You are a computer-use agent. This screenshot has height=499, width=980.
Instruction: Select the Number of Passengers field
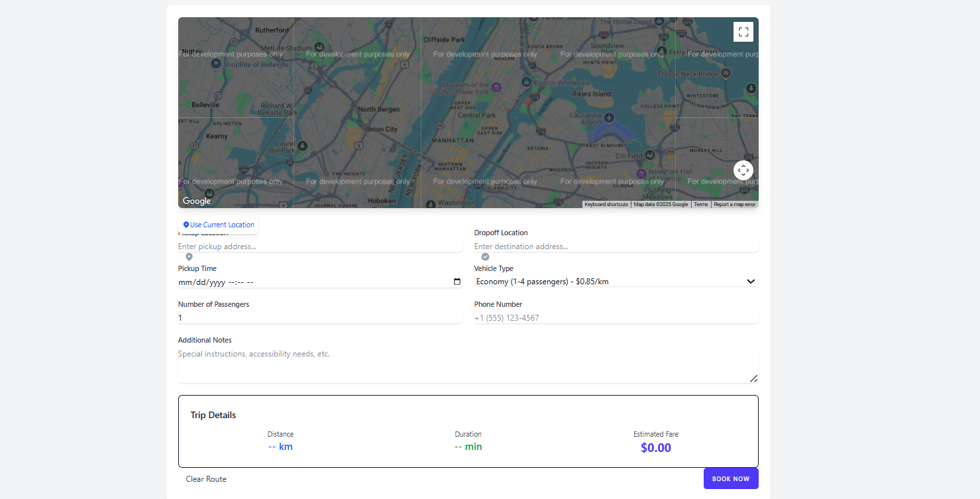[320, 318]
